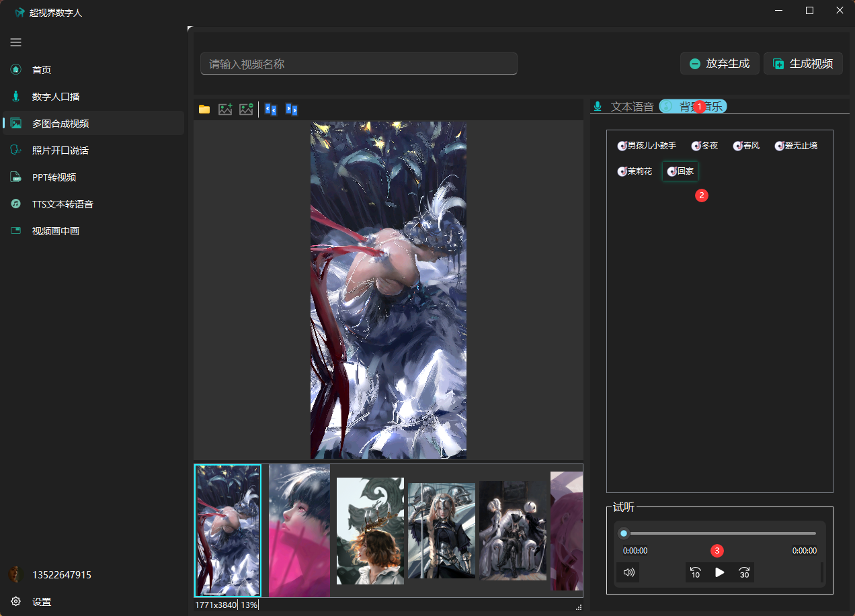
Task: Select background track 春风
Action: (747, 145)
